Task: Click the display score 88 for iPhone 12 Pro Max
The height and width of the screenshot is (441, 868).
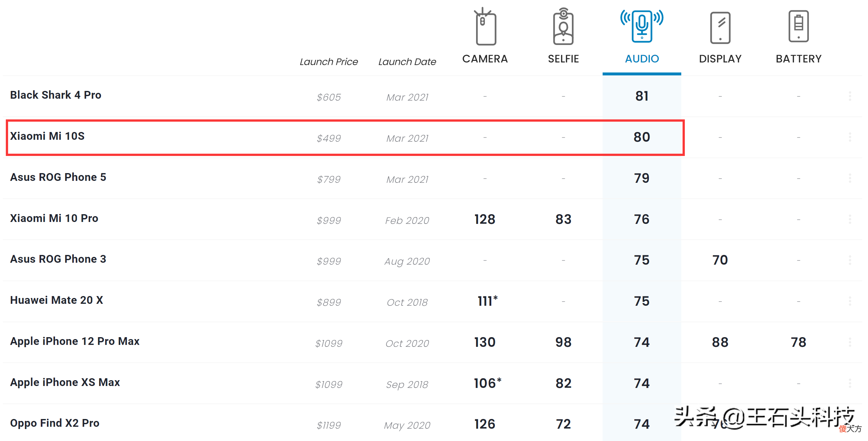Action: (720, 342)
